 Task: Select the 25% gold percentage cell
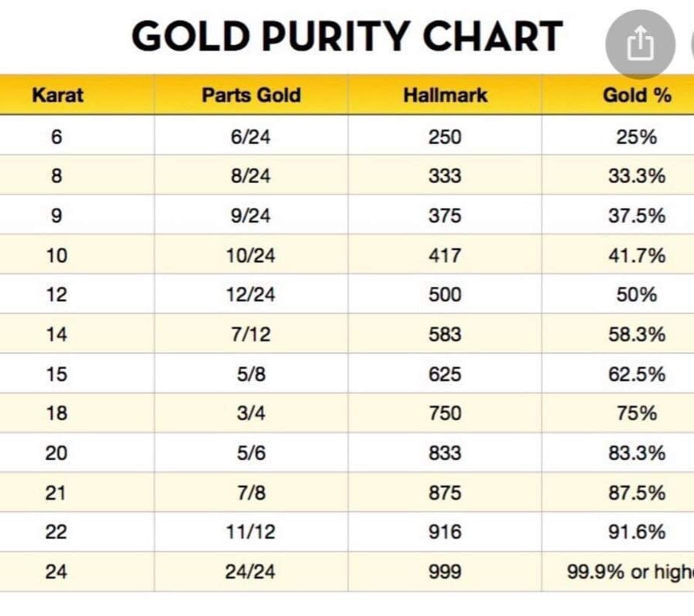[637, 137]
